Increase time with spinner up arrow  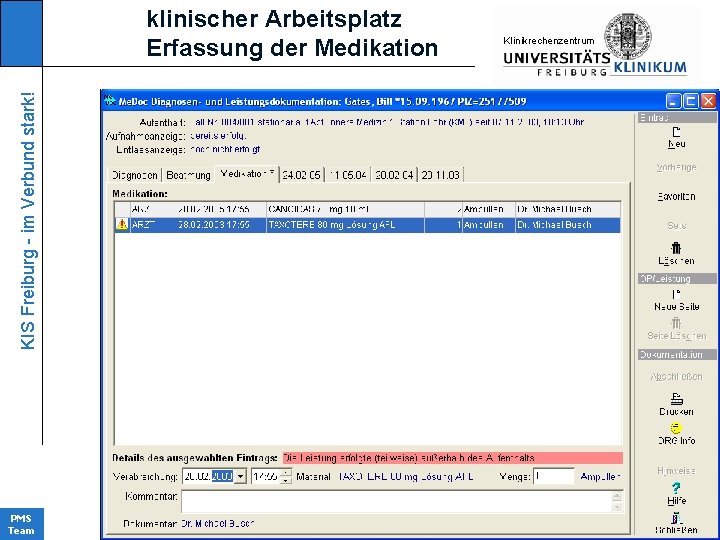pos(286,473)
